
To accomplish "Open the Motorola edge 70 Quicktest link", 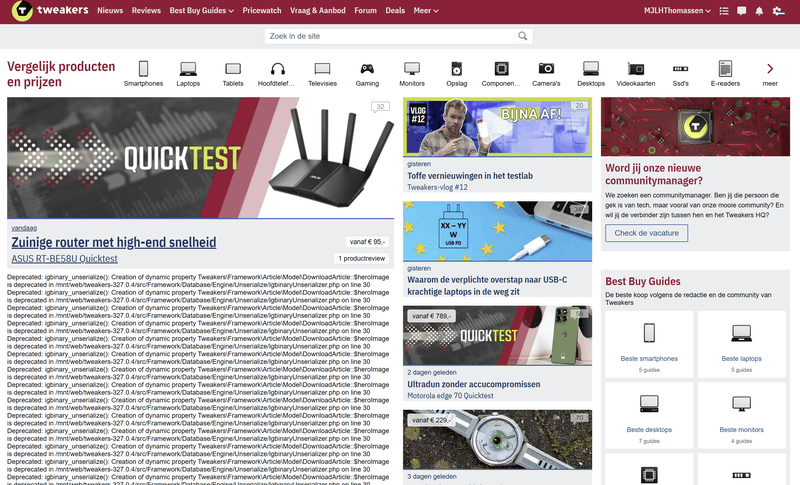I will click(x=450, y=396).
